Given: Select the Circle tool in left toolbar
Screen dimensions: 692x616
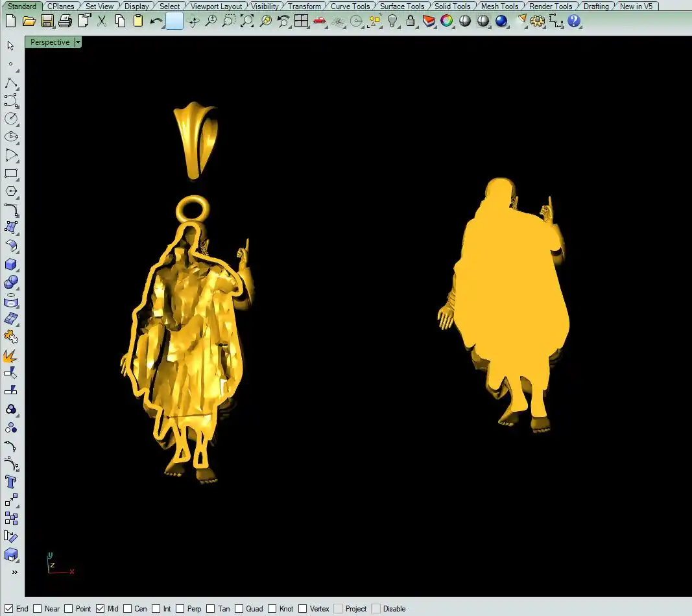Looking at the screenshot, I should pyautogui.click(x=11, y=119).
